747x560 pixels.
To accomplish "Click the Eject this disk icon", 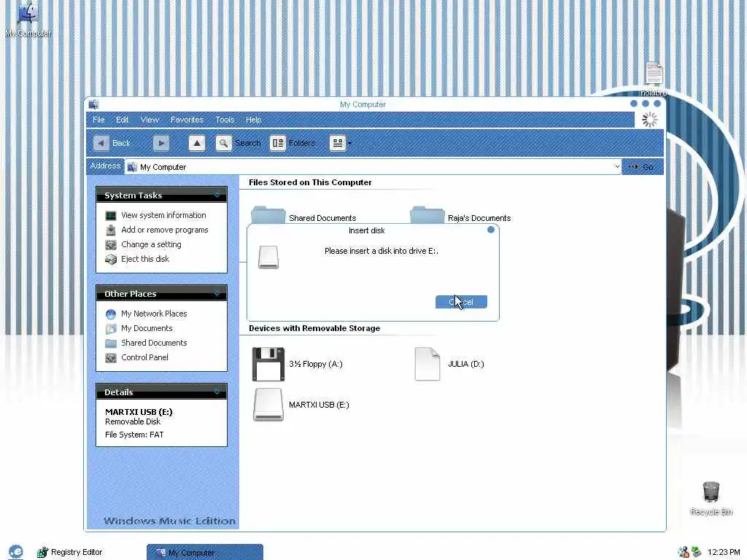I will (111, 259).
